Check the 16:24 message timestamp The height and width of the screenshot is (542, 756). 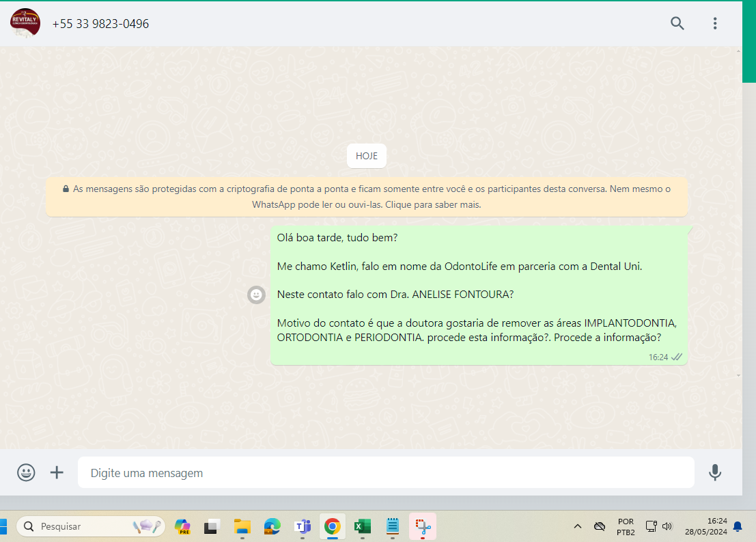point(658,357)
